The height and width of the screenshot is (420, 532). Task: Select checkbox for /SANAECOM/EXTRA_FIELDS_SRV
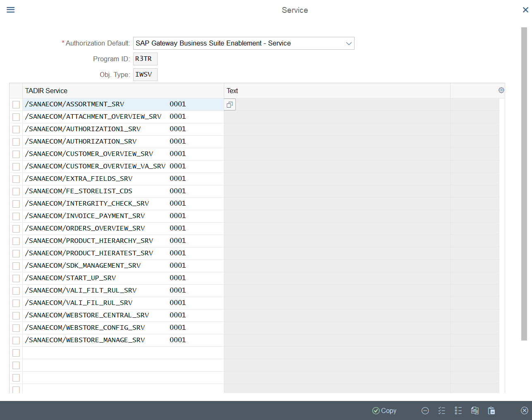pos(16,179)
